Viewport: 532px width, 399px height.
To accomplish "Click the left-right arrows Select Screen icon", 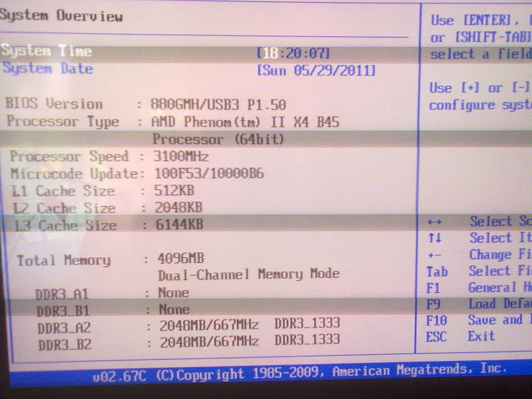I will [434, 222].
